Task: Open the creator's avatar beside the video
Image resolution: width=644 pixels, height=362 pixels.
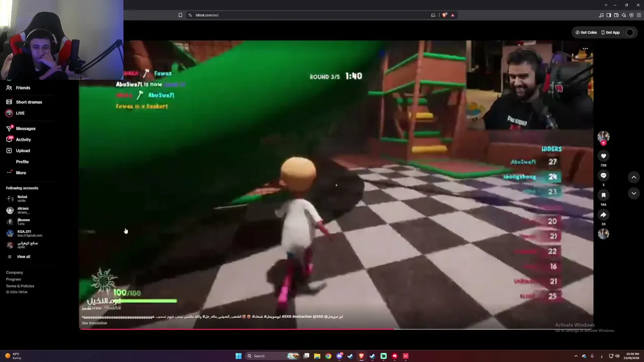Action: [603, 136]
